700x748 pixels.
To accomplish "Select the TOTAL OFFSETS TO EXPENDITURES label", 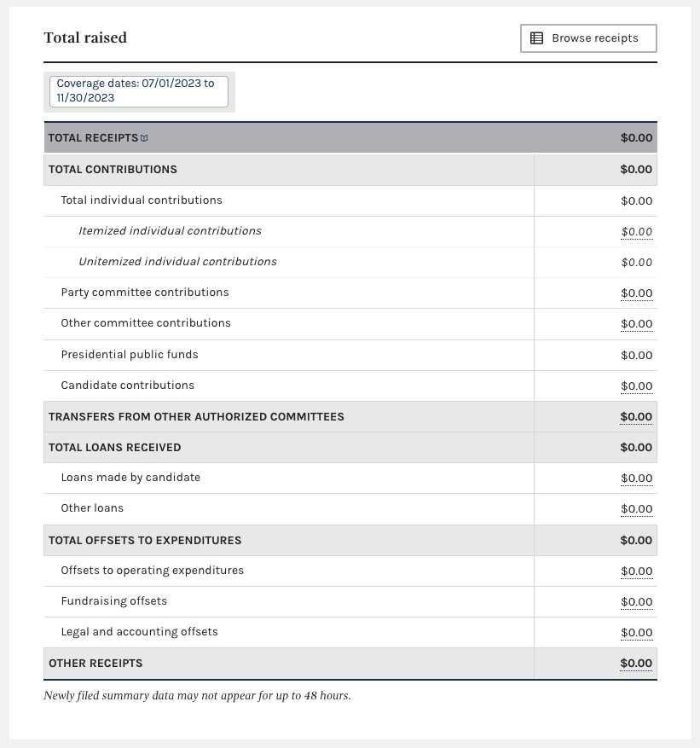I will (x=145, y=541).
